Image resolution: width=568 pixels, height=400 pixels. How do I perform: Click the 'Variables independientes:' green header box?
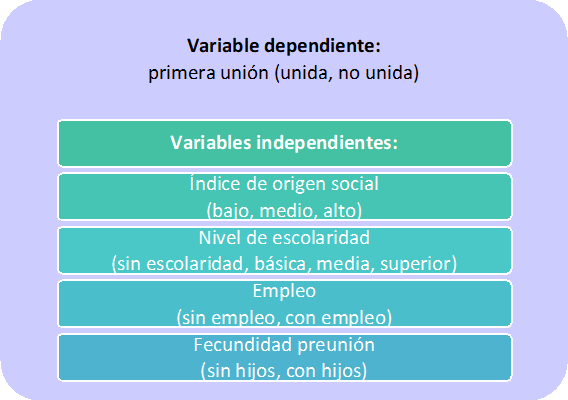coord(285,143)
